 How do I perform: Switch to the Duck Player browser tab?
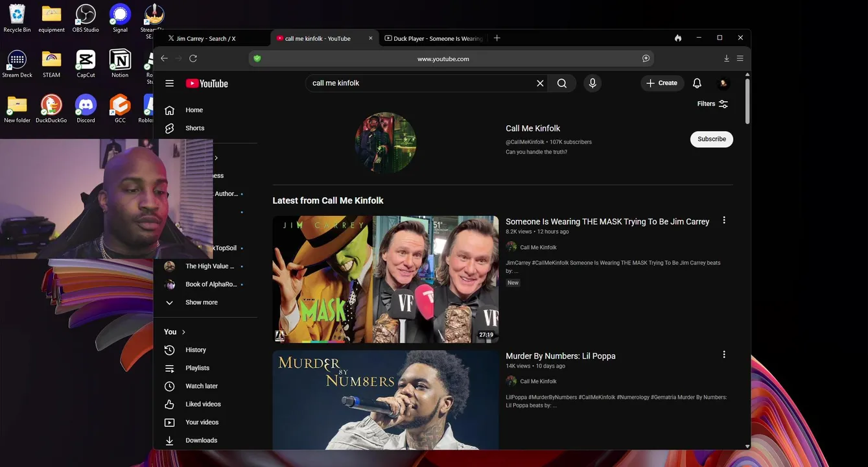(x=434, y=39)
